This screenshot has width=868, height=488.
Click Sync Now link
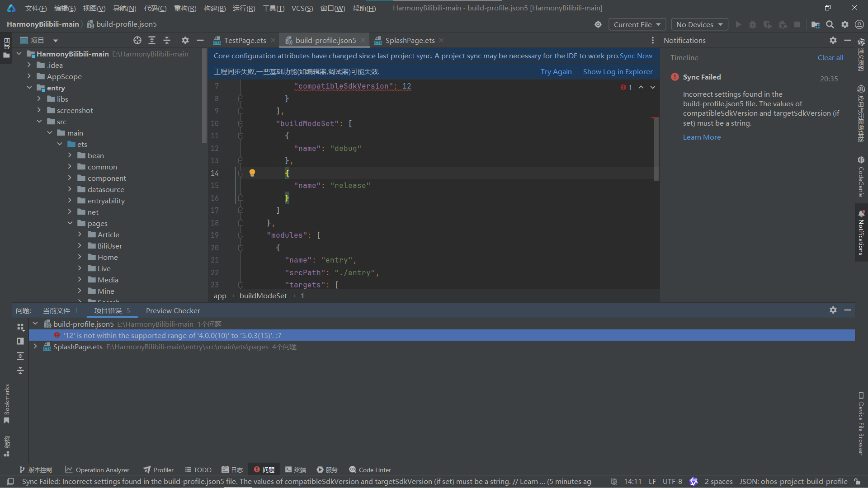click(x=636, y=56)
